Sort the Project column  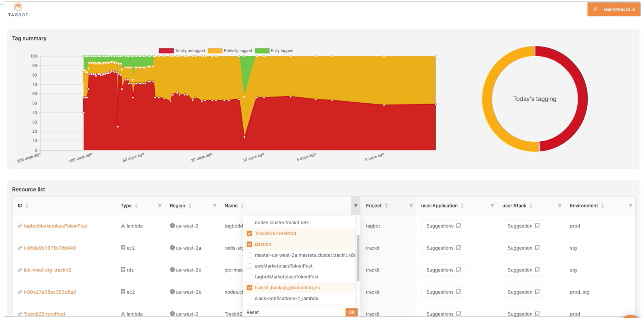pos(386,206)
